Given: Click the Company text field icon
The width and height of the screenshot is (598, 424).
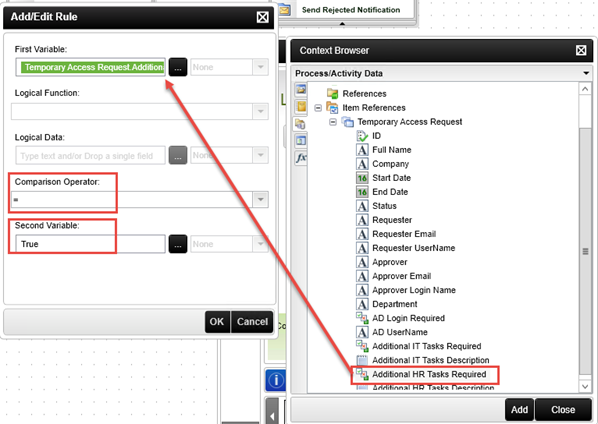Looking at the screenshot, I should tap(362, 164).
